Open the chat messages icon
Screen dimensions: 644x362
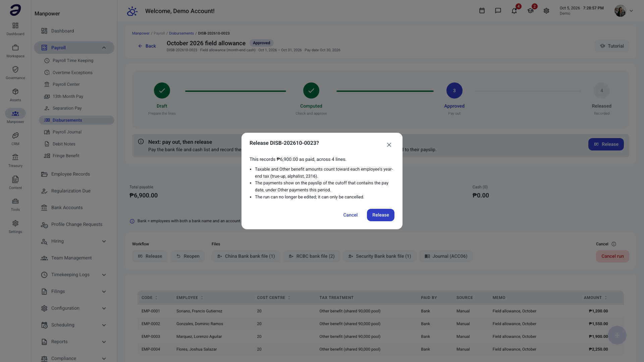(x=498, y=11)
